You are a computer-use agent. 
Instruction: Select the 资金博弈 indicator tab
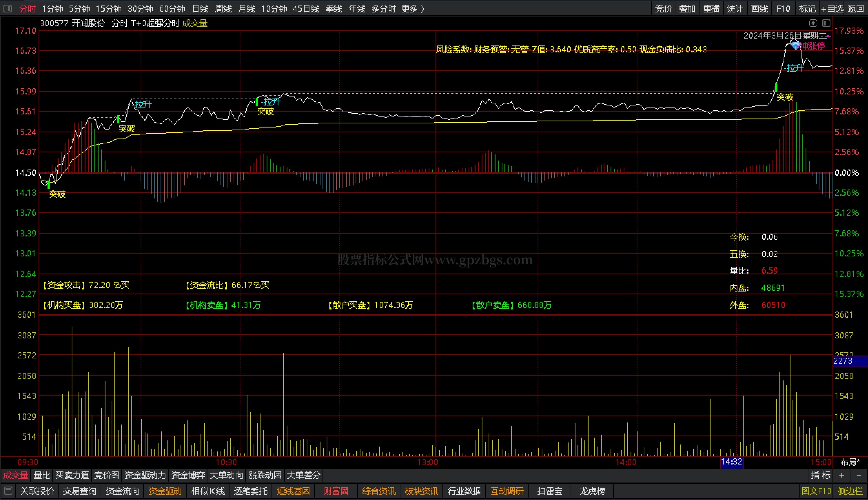point(188,475)
